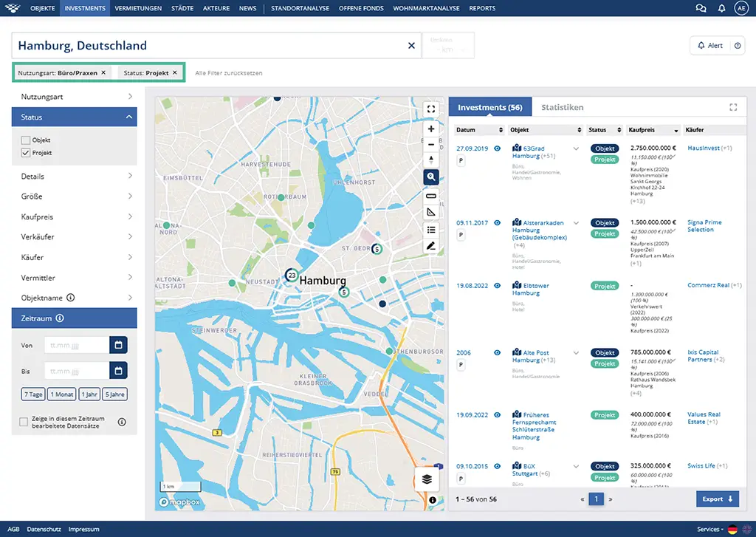
Task: Click the Zeitraum info icon
Action: (60, 318)
